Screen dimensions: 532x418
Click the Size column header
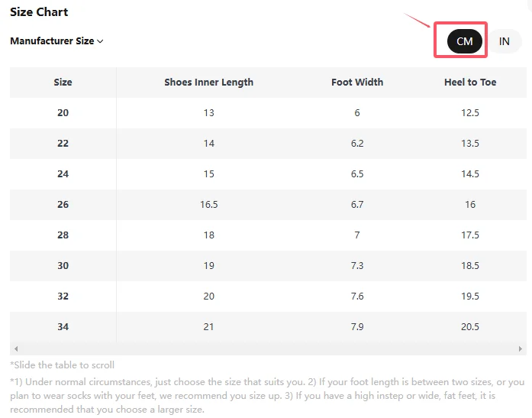coord(63,83)
